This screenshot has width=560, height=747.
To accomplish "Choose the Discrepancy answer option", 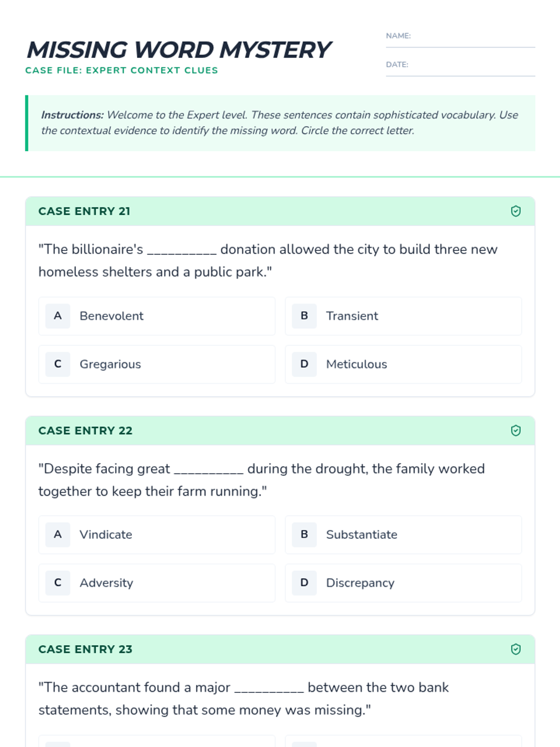I will click(x=403, y=583).
